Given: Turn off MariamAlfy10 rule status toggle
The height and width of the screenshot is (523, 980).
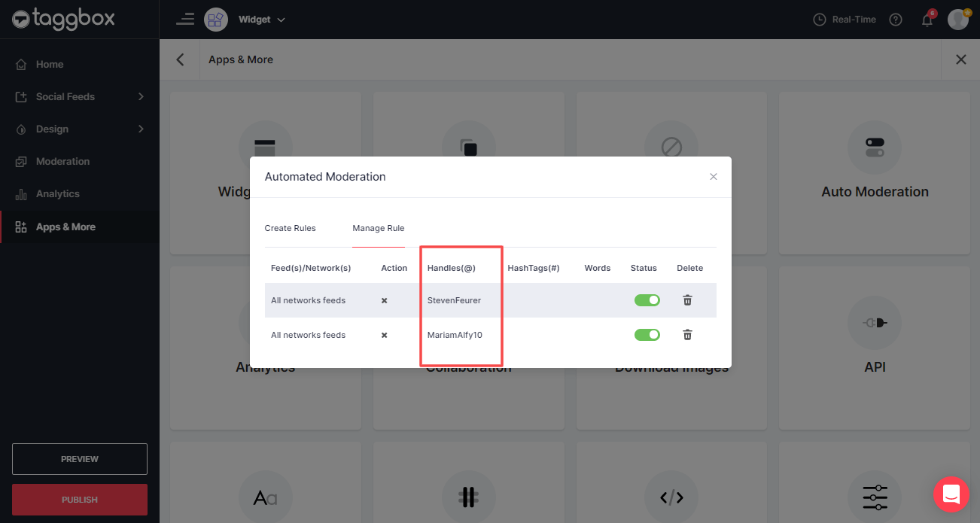Looking at the screenshot, I should pos(647,335).
